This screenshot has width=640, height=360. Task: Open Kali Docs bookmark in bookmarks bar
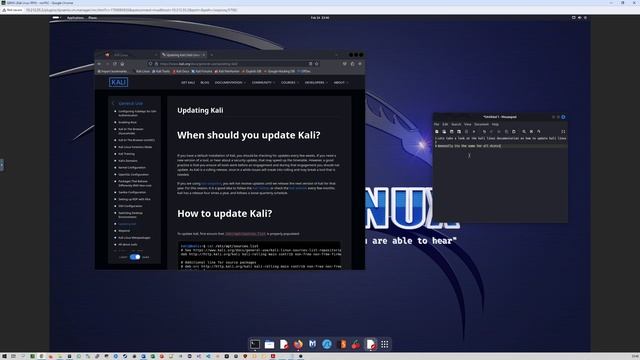(181, 71)
